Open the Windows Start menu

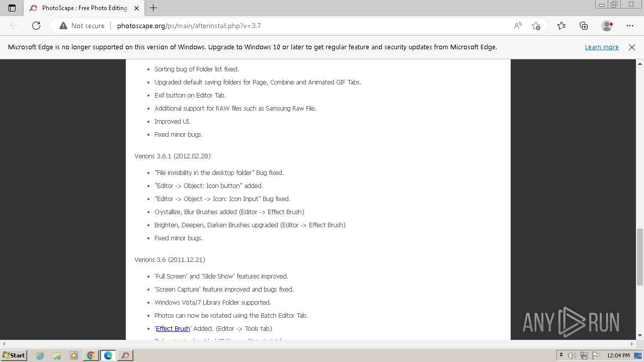tap(14, 355)
